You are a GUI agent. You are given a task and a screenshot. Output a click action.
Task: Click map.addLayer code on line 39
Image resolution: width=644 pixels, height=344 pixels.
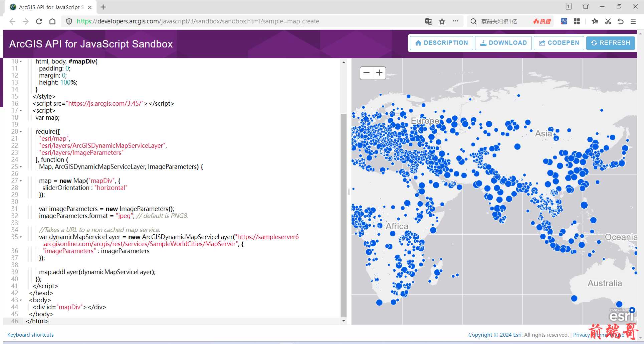(x=97, y=272)
